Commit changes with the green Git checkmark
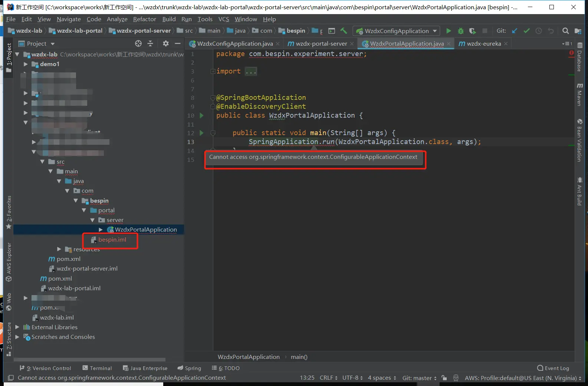The image size is (588, 386). pyautogui.click(x=526, y=31)
